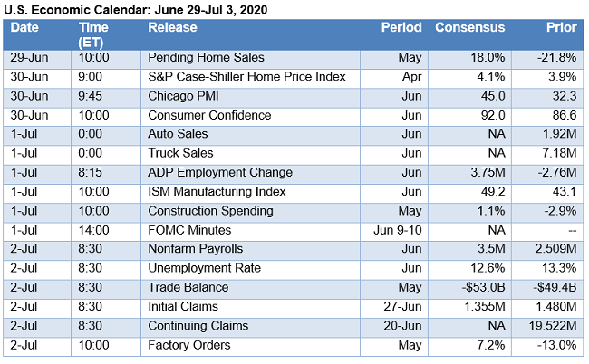The height and width of the screenshot is (364, 589).
Task: Click the Release column header
Action: [x=173, y=27]
